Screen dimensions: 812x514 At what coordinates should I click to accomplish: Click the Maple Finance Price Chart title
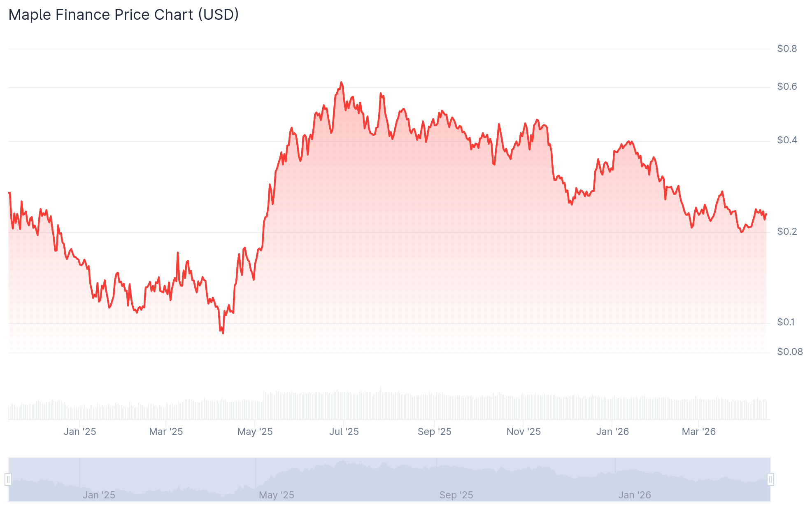[x=123, y=15]
